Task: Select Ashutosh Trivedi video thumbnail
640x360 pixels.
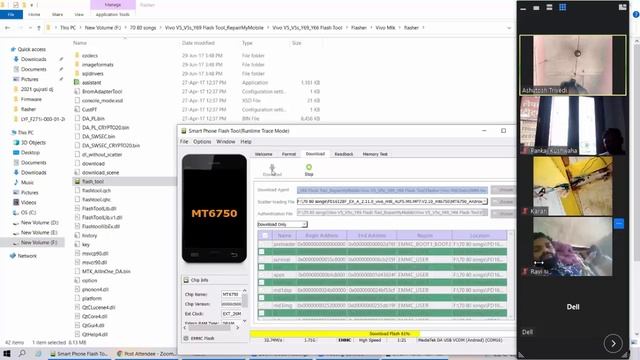Action: coord(573,65)
